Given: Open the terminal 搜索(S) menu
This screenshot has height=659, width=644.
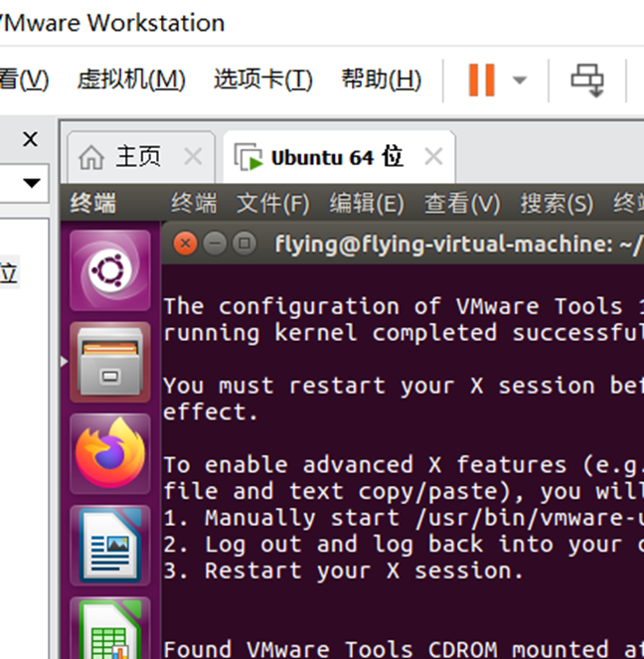Looking at the screenshot, I should click(558, 204).
